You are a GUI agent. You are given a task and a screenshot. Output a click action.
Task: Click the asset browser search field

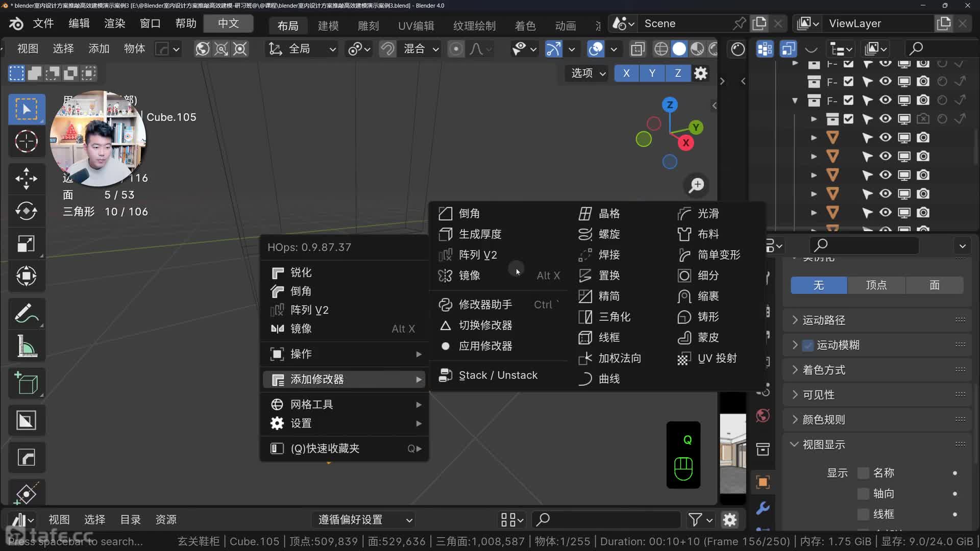(x=607, y=520)
